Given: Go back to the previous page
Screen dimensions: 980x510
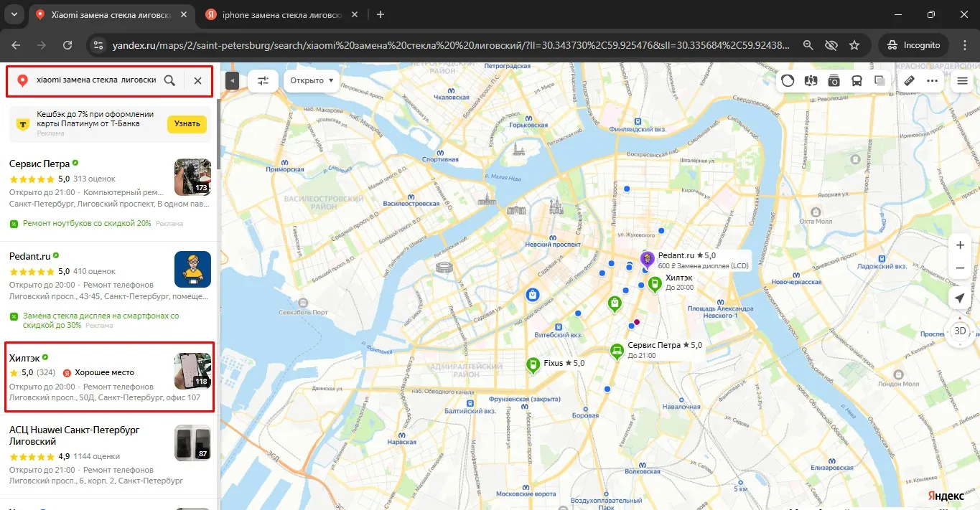Looking at the screenshot, I should [16, 44].
